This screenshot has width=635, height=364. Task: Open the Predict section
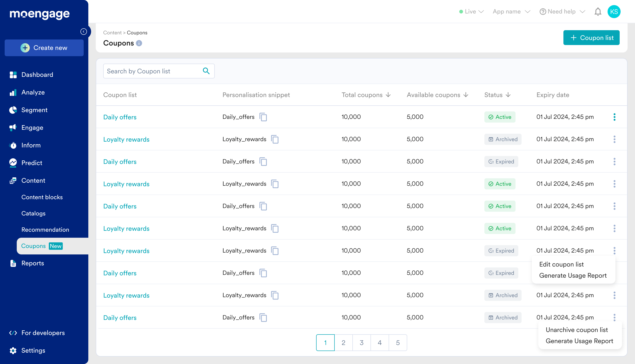click(x=32, y=163)
